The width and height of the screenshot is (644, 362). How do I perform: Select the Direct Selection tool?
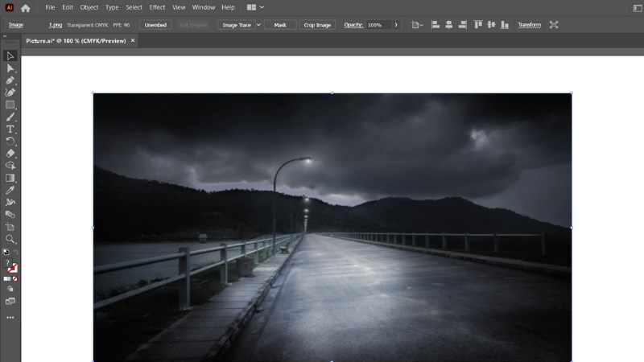click(x=10, y=68)
